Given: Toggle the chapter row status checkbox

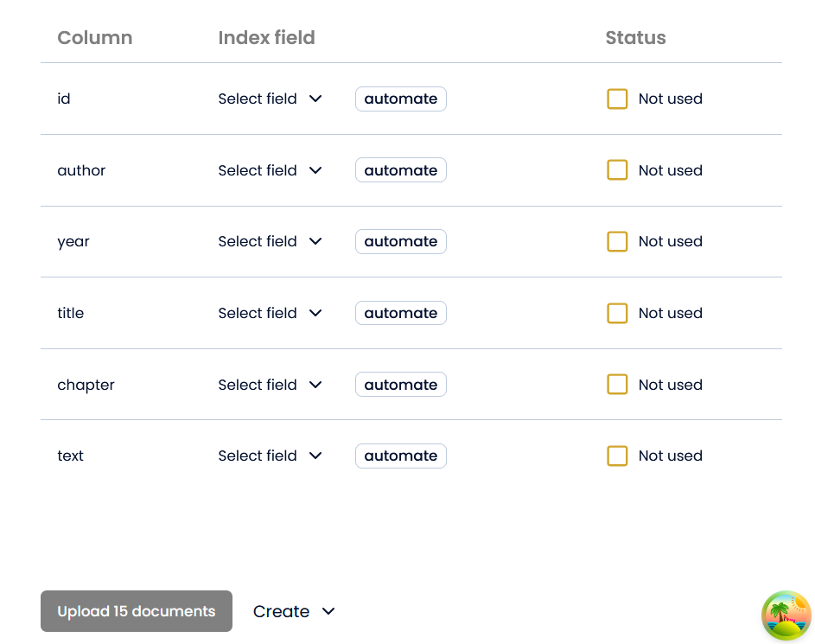Looking at the screenshot, I should pos(617,385).
